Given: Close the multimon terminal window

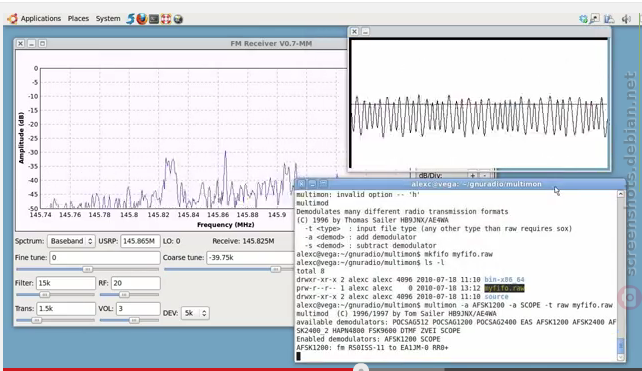Looking at the screenshot, I should (301, 184).
